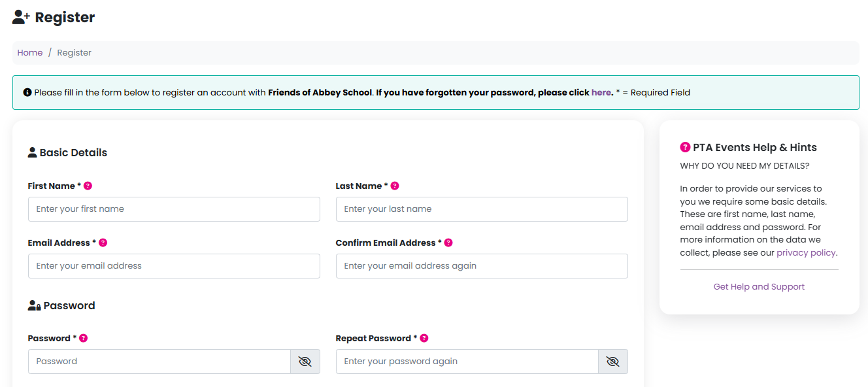Click the Password field help icon
This screenshot has width=868, height=387.
pos(83,338)
